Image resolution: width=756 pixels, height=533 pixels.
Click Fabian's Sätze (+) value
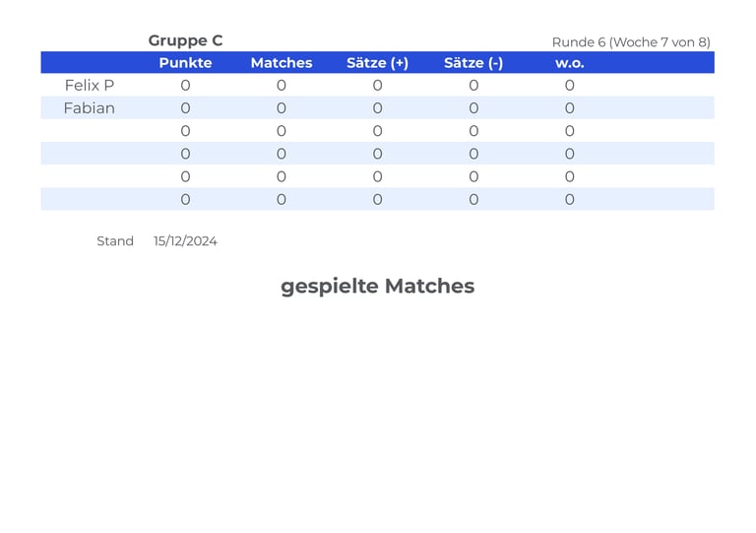point(377,108)
